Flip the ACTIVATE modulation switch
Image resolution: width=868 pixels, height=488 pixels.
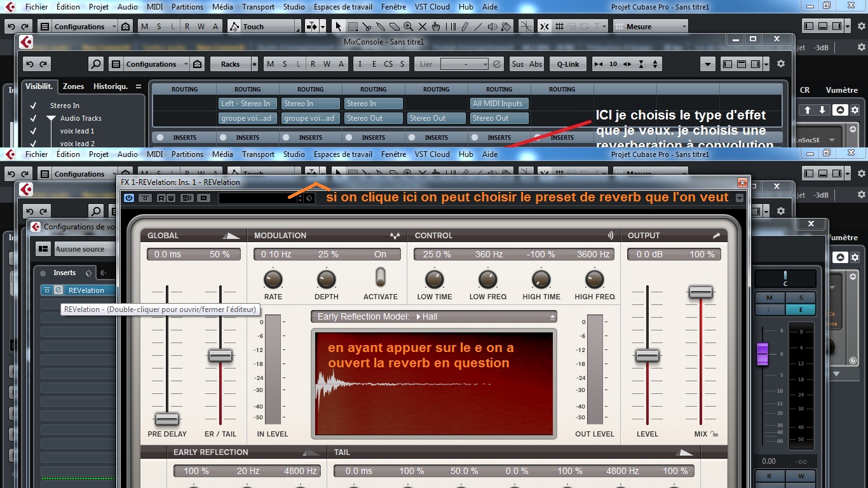pyautogui.click(x=381, y=277)
